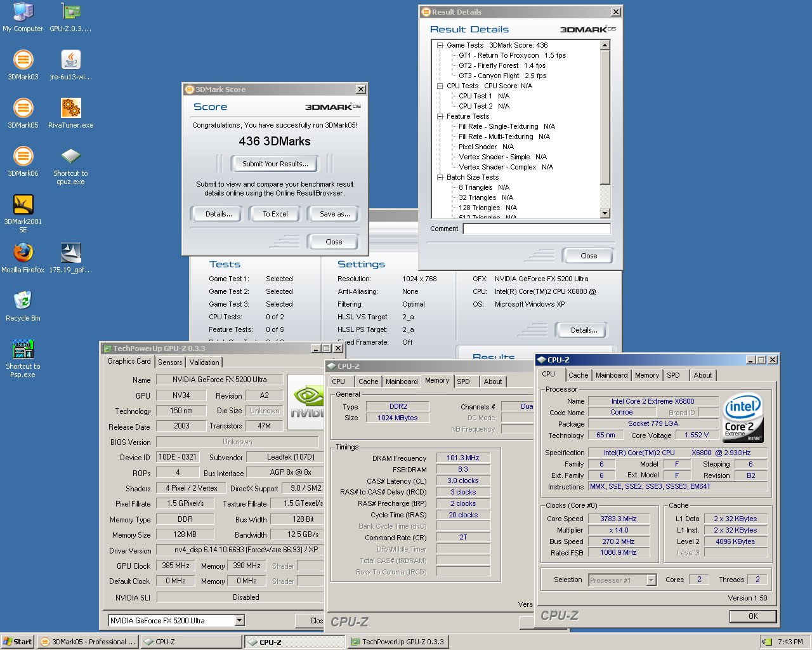Screen dimensions: 812x650
Task: Export results with To Excel button
Action: (x=275, y=214)
